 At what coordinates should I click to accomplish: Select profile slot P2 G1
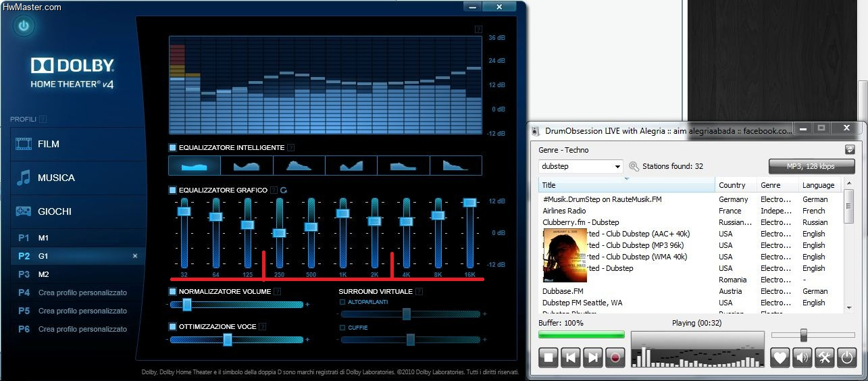[78, 256]
